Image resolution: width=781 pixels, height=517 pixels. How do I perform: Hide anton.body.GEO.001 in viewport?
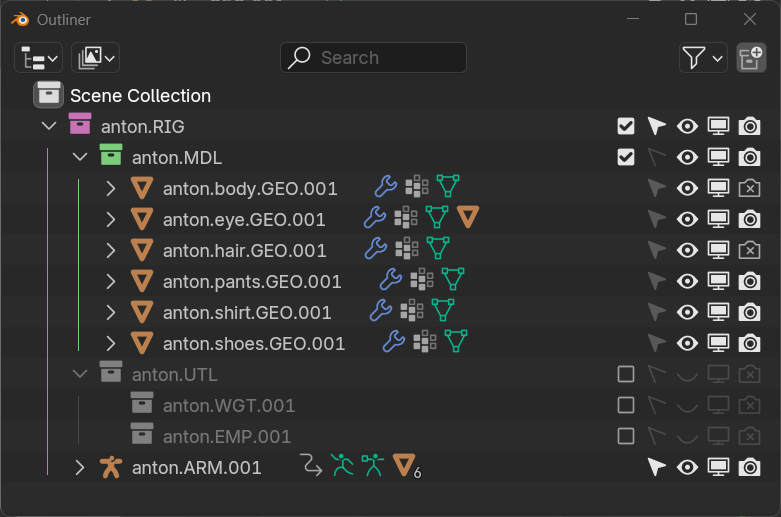(687, 189)
